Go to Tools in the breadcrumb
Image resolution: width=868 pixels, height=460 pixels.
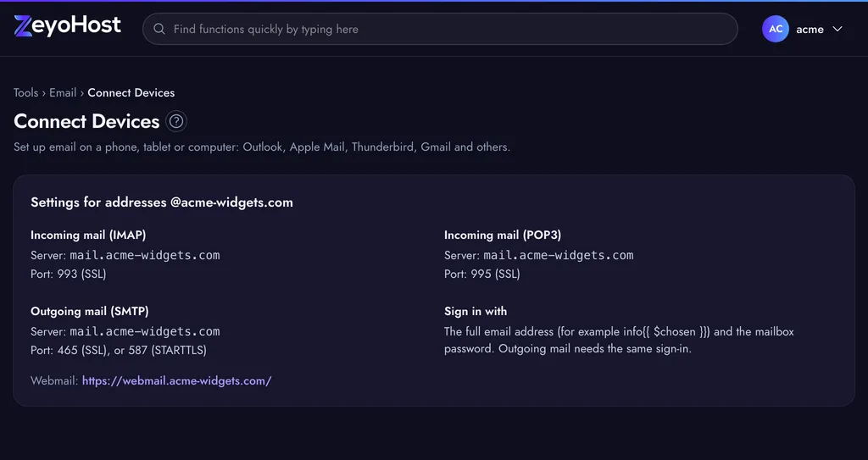(x=26, y=92)
